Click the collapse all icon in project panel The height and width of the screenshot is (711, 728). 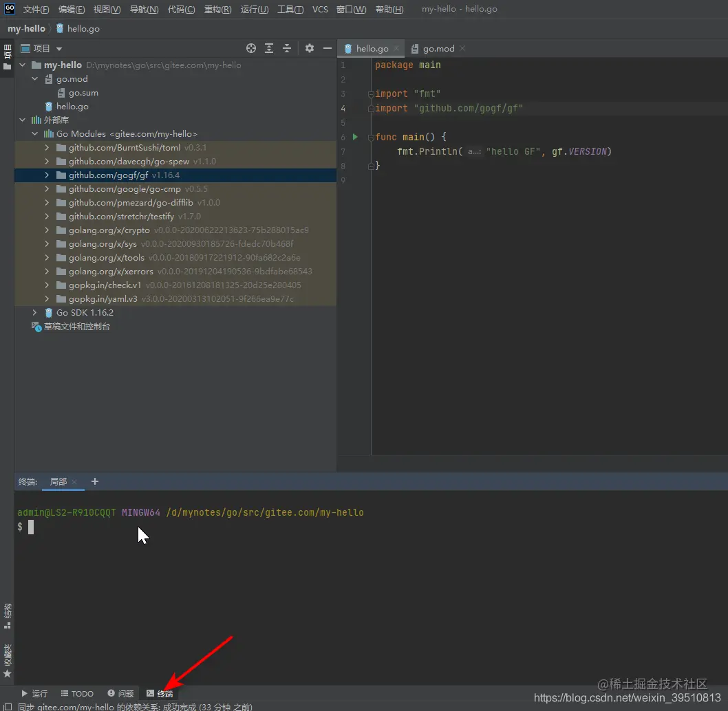click(x=287, y=48)
